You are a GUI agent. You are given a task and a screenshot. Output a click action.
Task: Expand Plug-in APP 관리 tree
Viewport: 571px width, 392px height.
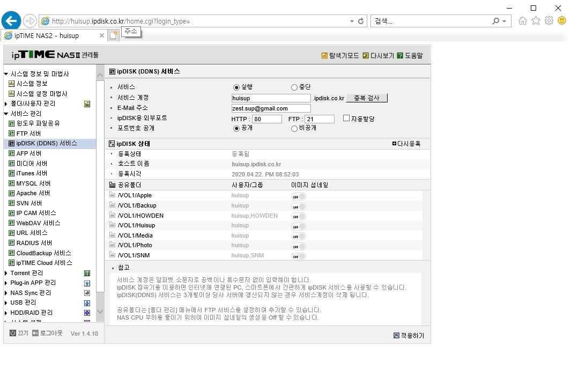tap(6, 283)
